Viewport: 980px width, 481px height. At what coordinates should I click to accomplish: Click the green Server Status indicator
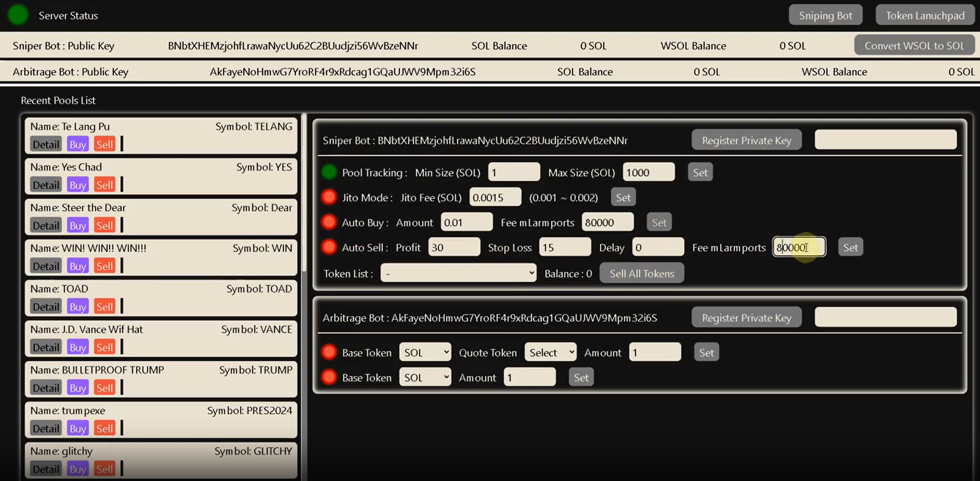tap(18, 15)
